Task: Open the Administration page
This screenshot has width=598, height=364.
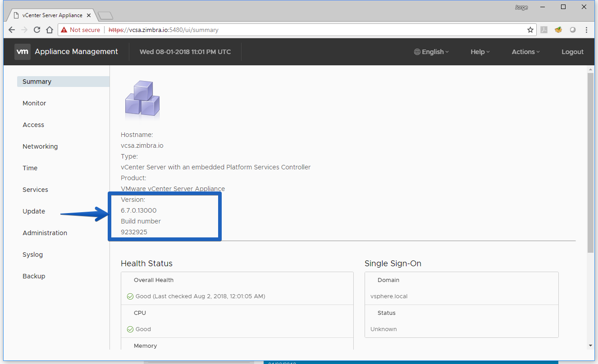Action: tap(45, 233)
